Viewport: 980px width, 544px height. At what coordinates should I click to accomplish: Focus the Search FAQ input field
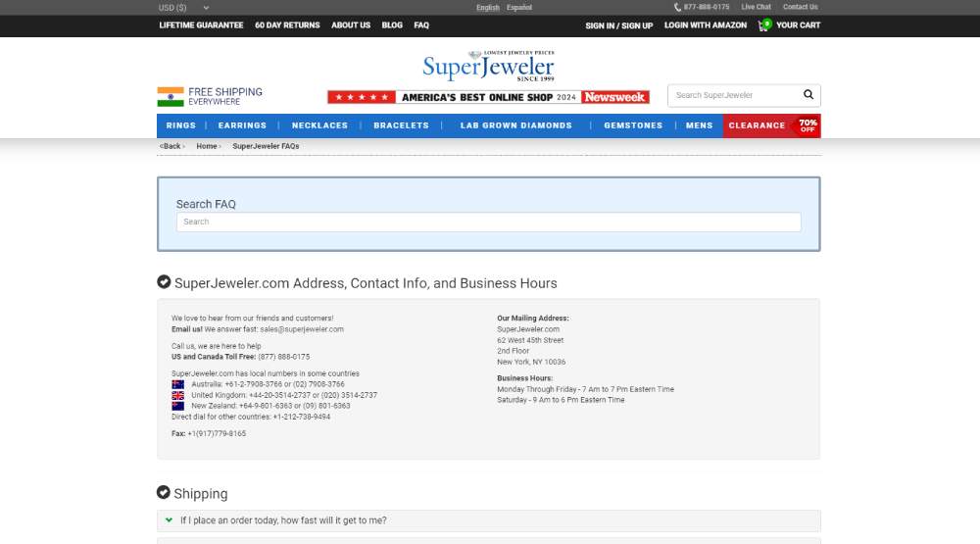[x=488, y=222]
